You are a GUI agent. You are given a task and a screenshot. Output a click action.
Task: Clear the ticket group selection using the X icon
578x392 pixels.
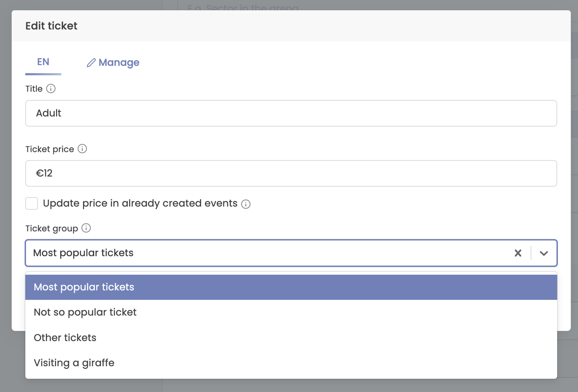tap(518, 253)
